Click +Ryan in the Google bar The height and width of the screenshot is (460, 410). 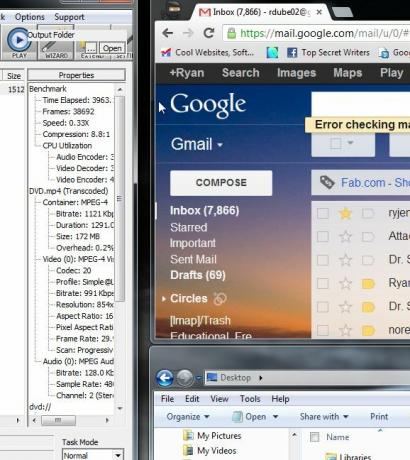(187, 73)
